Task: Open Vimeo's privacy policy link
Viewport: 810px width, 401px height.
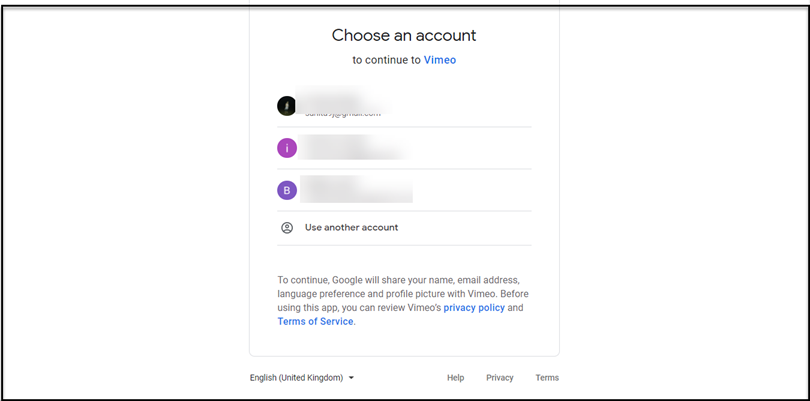Action: [x=474, y=308]
